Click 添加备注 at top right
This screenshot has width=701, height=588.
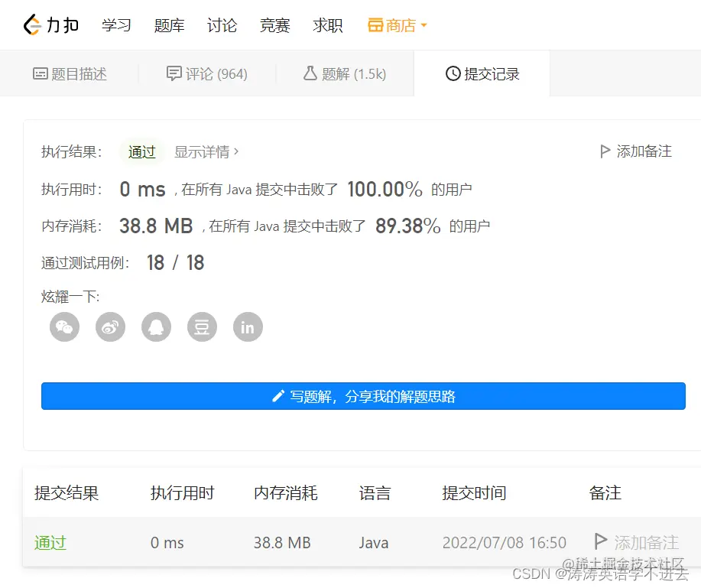coord(636,151)
